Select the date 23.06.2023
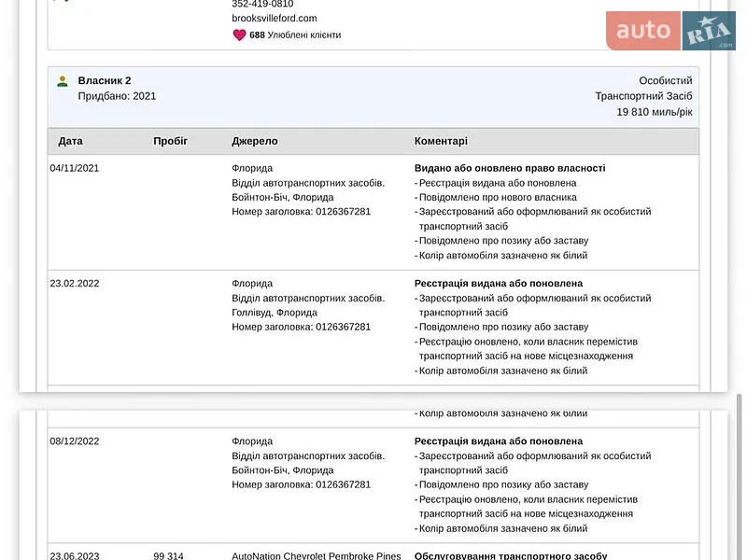The image size is (747, 560). click(x=75, y=555)
